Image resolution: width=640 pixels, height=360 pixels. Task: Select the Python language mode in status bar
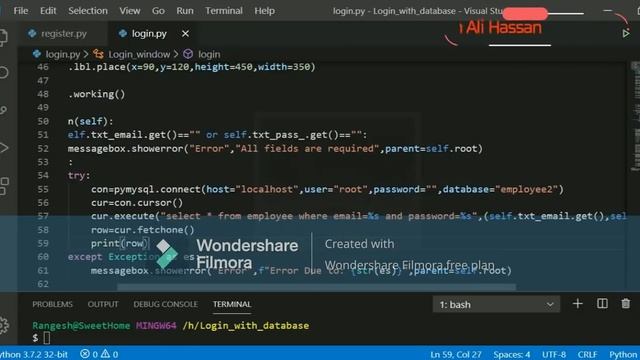(623, 354)
